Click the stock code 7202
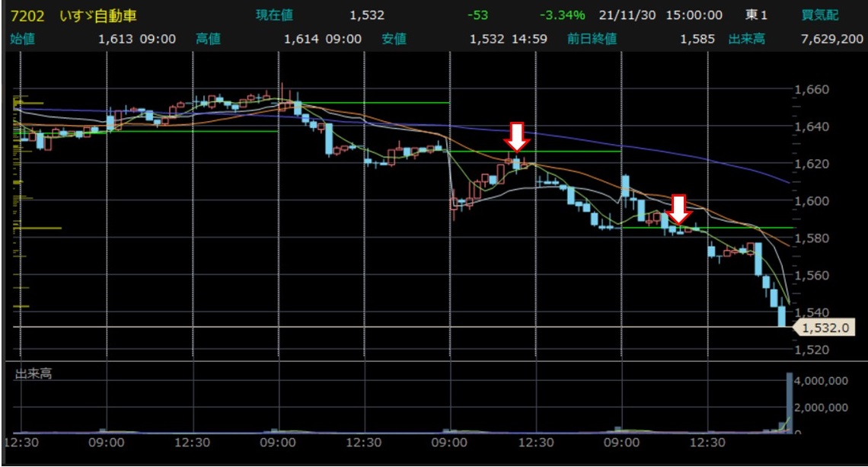Viewport: 868px width, 467px height. (27, 15)
